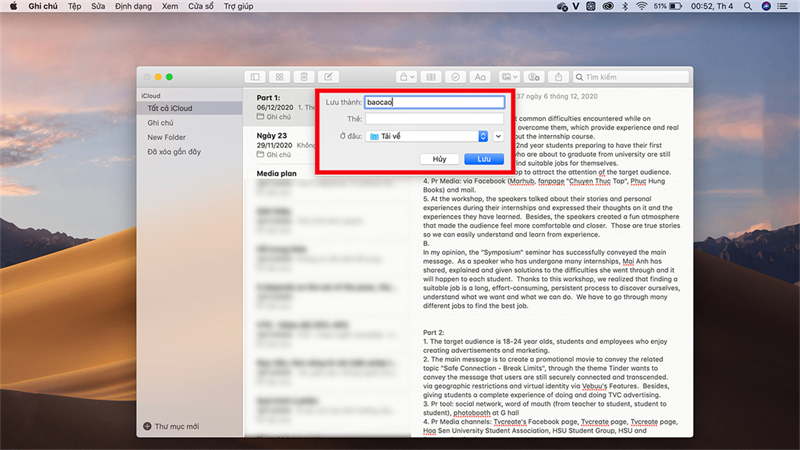Create a new note with compose icon
Image resolution: width=800 pixels, height=450 pixels.
click(x=328, y=76)
